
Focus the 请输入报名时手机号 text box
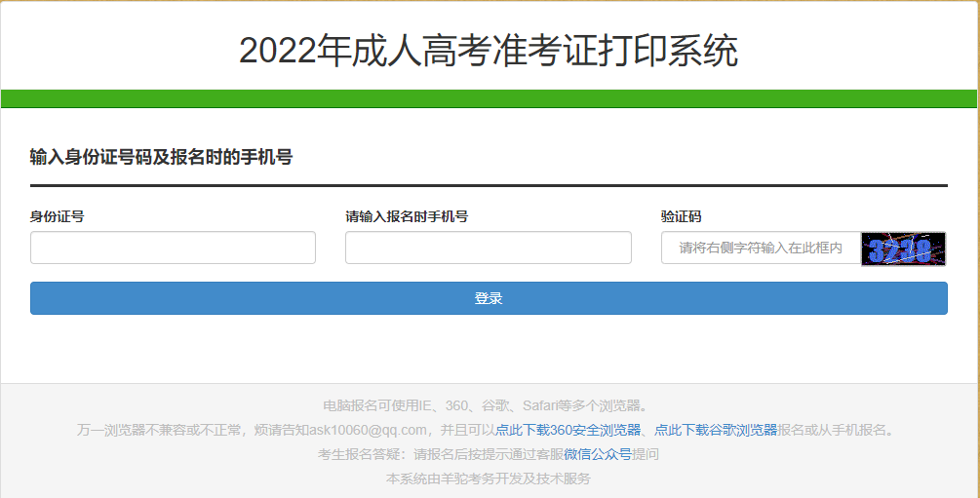[x=488, y=248]
